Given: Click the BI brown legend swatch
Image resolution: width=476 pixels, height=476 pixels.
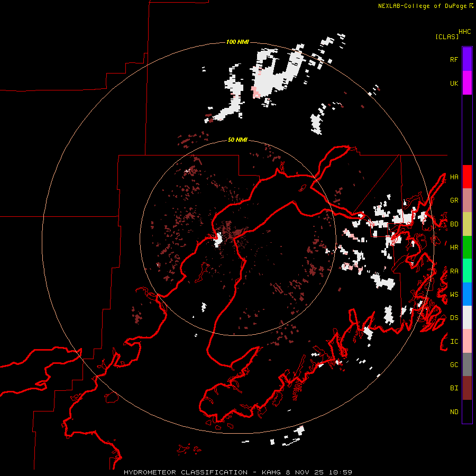Looking at the screenshot, I should coord(467,388).
